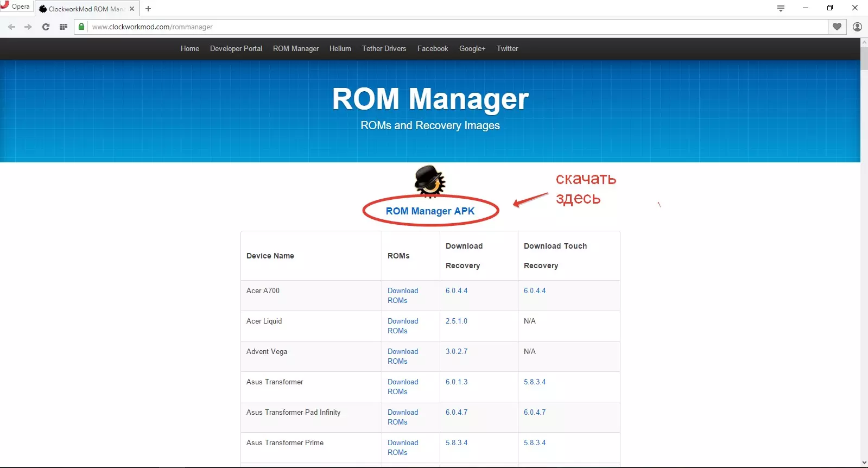The image size is (868, 468).
Task: Download recovery 2.5.1.0 for Acer Liquid
Action: tap(456, 321)
